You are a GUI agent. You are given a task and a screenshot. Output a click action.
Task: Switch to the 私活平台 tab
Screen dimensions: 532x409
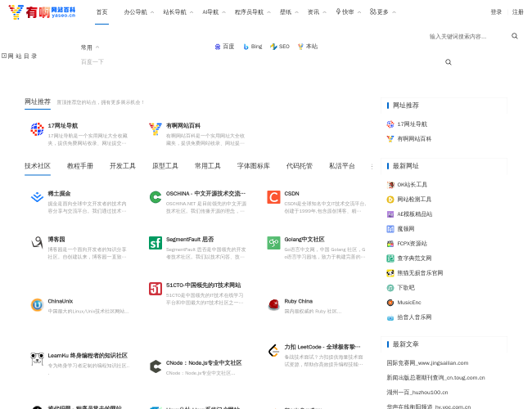tap(341, 166)
